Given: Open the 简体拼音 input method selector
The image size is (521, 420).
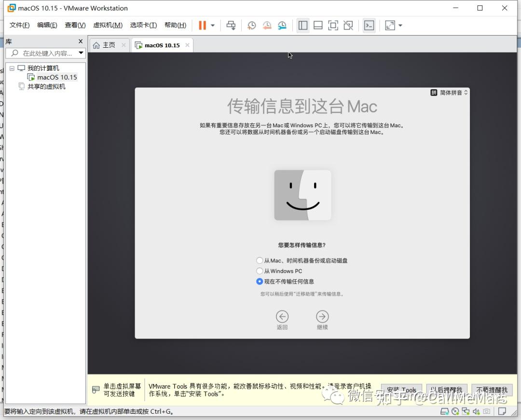Looking at the screenshot, I should tap(449, 93).
